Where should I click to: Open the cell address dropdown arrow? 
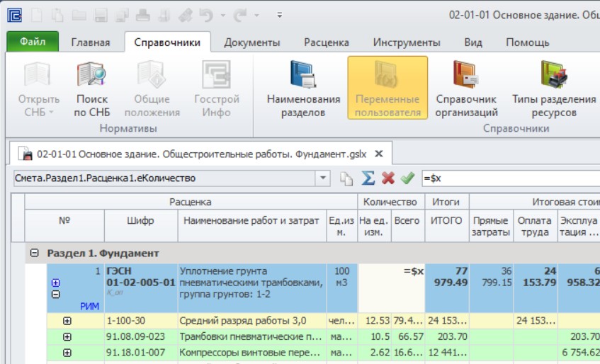pos(322,178)
